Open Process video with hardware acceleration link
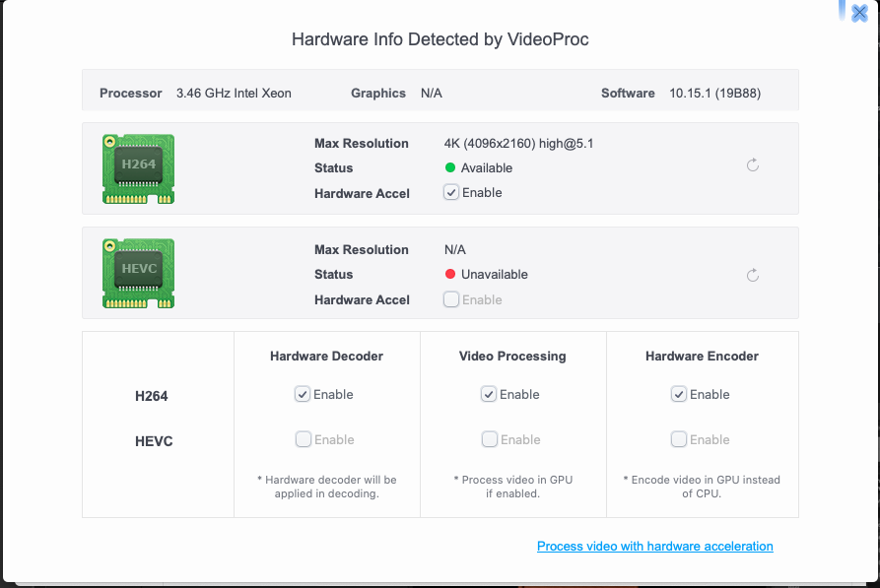Viewport: 880px width, 588px height. point(655,546)
